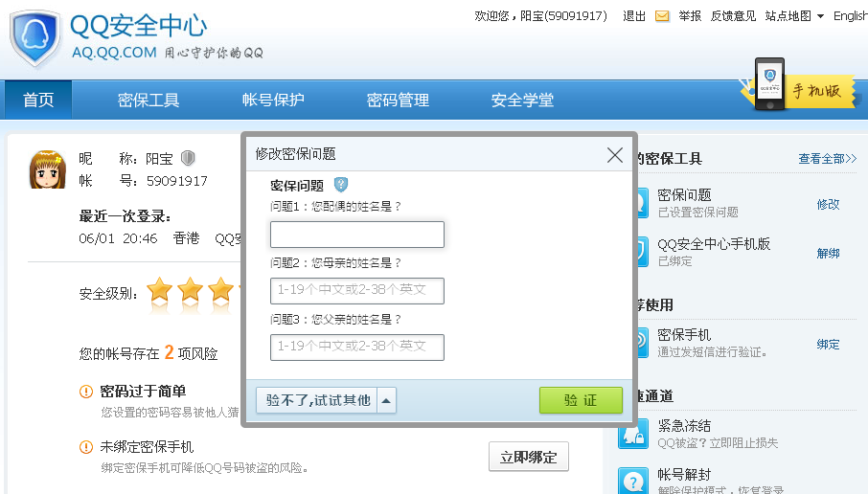Go to the 首页 tab
Screen dimensions: 868x494
click(38, 100)
